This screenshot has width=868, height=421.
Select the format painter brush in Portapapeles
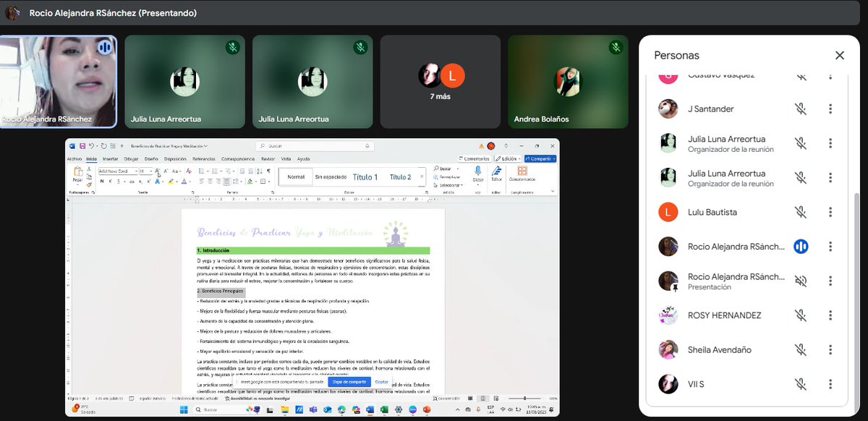coord(89,185)
